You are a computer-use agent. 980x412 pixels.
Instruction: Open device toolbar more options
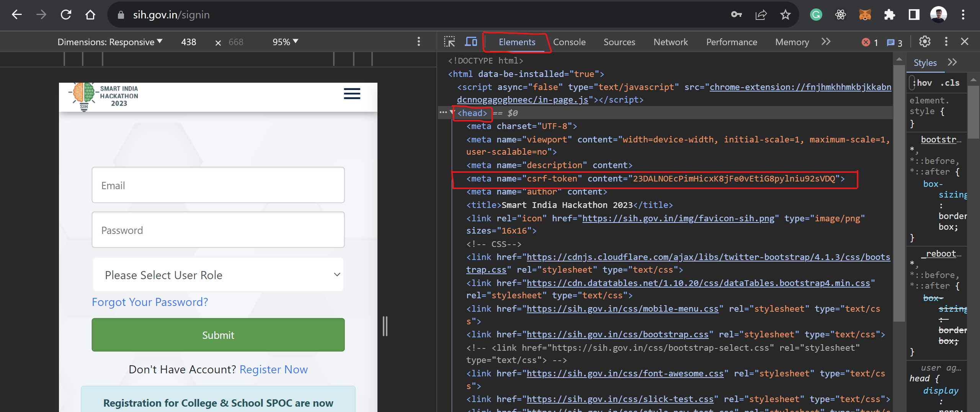419,42
